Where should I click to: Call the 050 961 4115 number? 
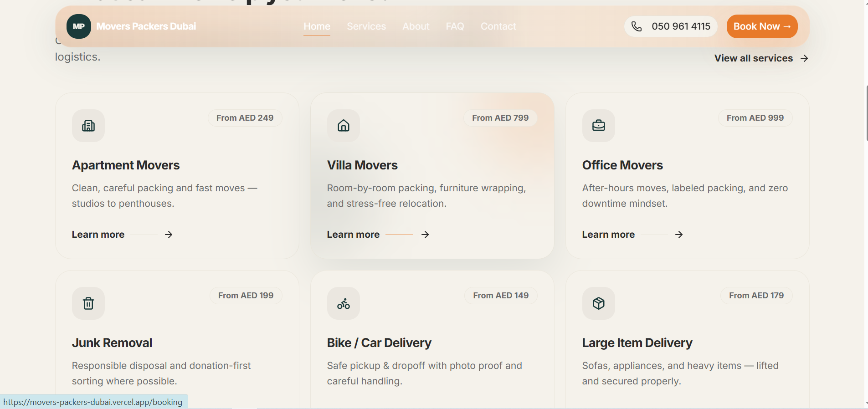671,26
